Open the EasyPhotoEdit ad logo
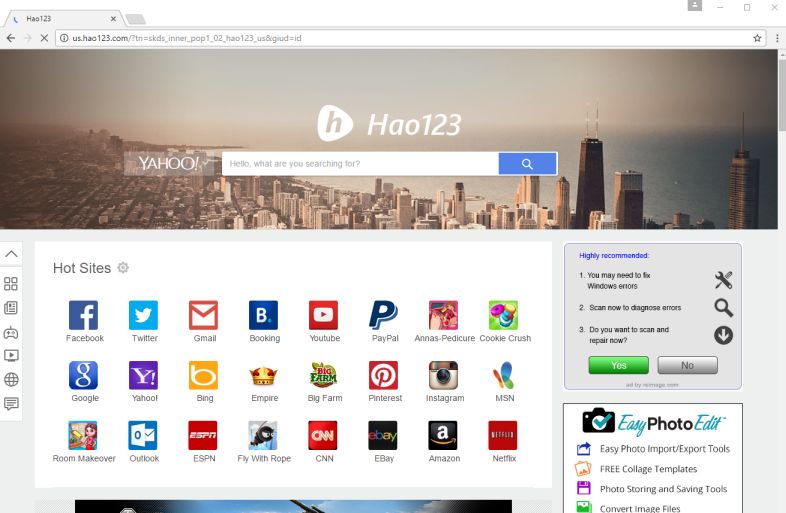This screenshot has width=786, height=513. pyautogui.click(x=653, y=422)
